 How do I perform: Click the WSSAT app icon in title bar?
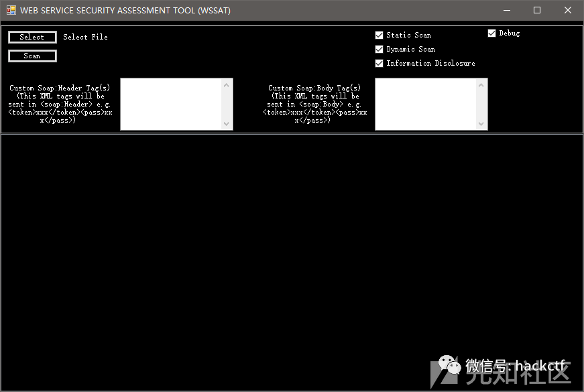point(11,10)
